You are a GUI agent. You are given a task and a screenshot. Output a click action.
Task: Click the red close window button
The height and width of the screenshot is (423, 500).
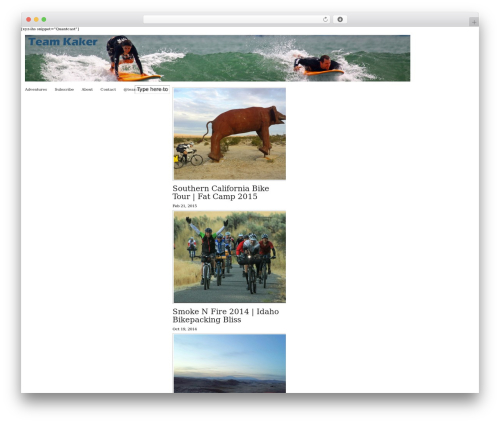coord(29,19)
